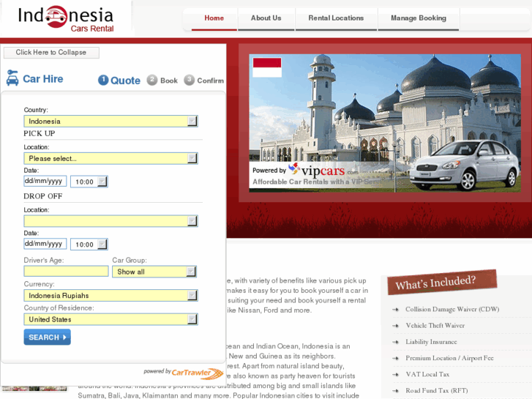Click the pick up date field
This screenshot has height=399, width=532.
(45, 181)
